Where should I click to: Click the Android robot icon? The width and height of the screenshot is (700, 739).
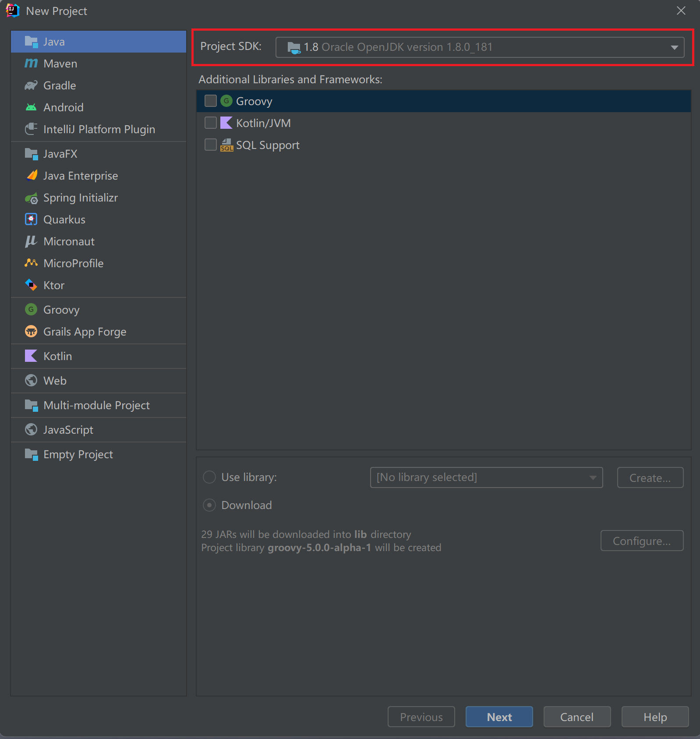tap(31, 107)
